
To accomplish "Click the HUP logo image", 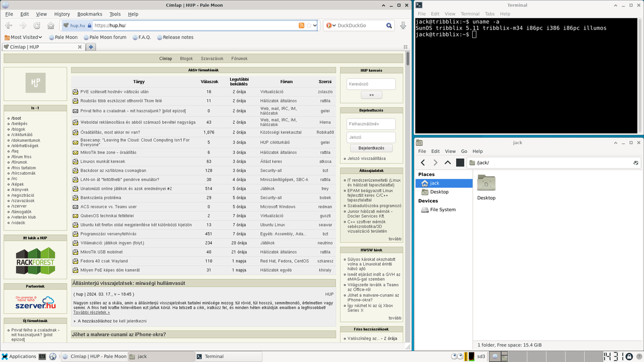I will (35, 83).
